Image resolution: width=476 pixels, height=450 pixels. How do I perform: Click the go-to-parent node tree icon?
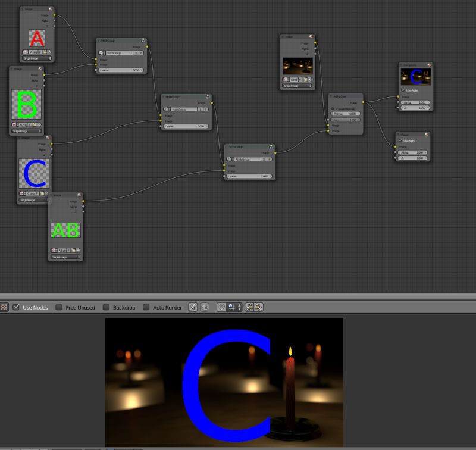205,307
